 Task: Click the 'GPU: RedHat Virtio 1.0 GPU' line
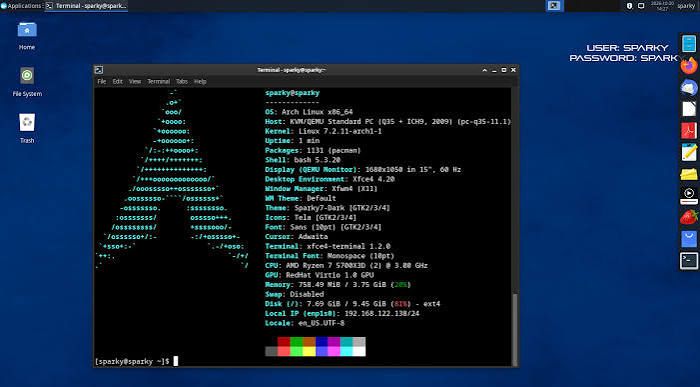pyautogui.click(x=319, y=275)
